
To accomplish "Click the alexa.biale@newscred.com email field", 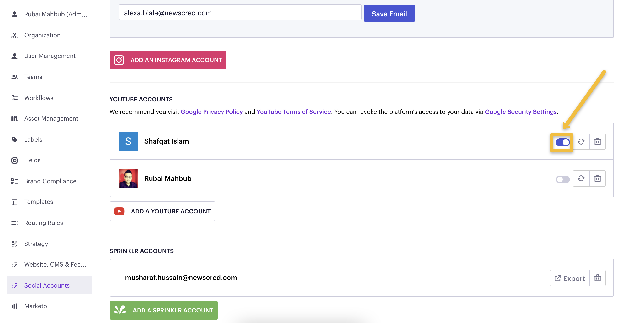I will 240,12.
